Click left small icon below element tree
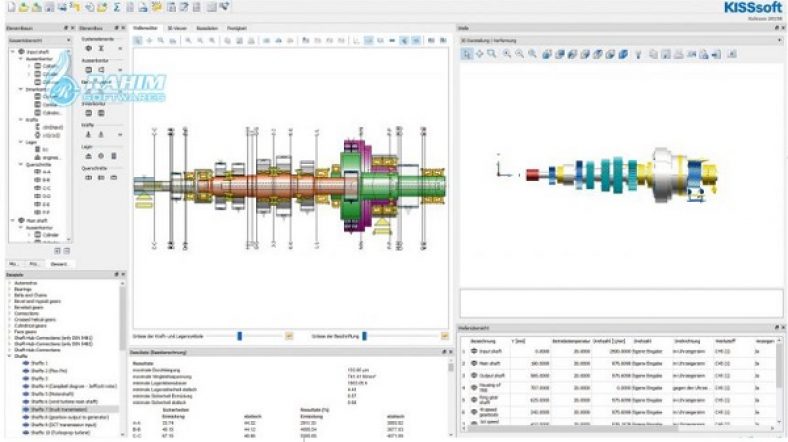The width and height of the screenshot is (788, 442). pyautogui.click(x=57, y=251)
